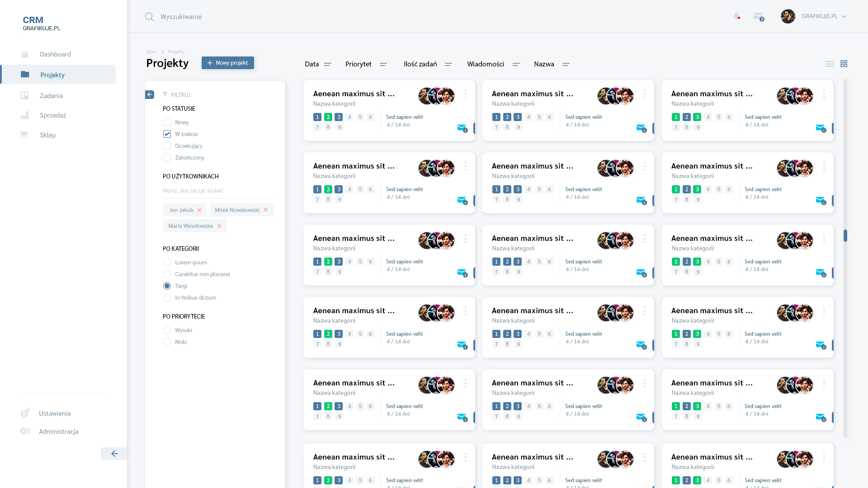
Task: Check the Nowy status filter
Action: click(x=167, y=122)
